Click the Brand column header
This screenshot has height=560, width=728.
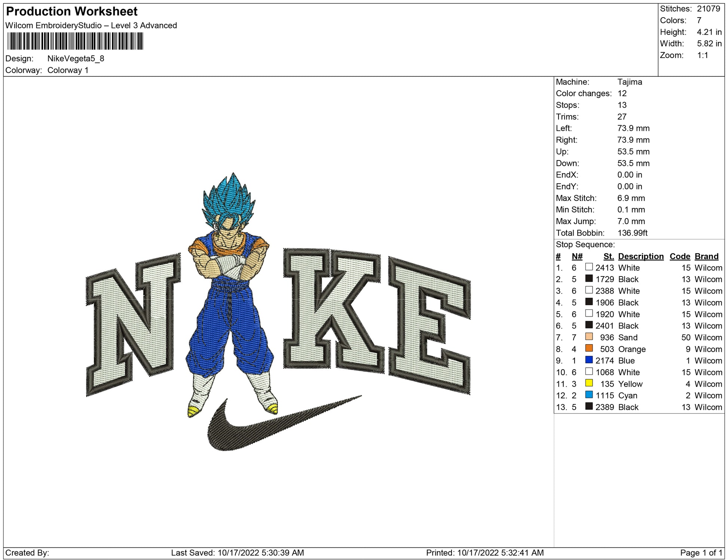[x=706, y=256]
